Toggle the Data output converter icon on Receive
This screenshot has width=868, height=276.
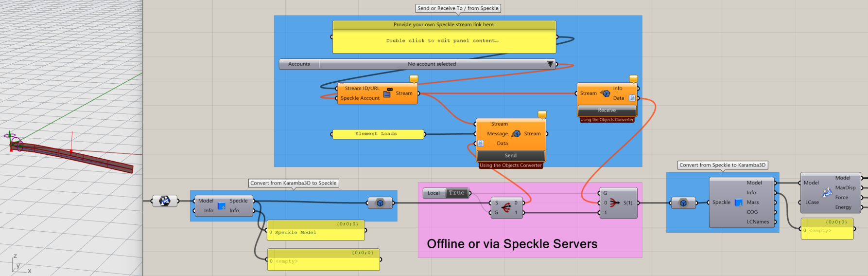coord(632,98)
